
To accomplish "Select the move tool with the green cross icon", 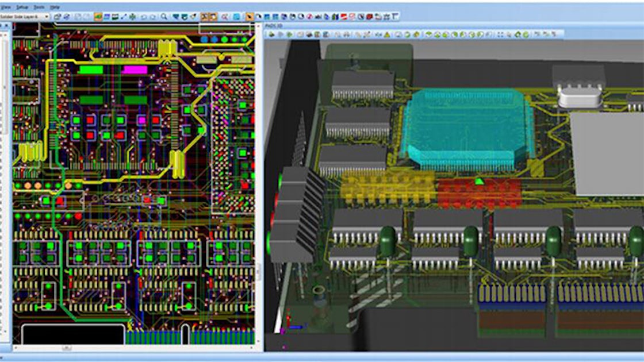I will (133, 17).
